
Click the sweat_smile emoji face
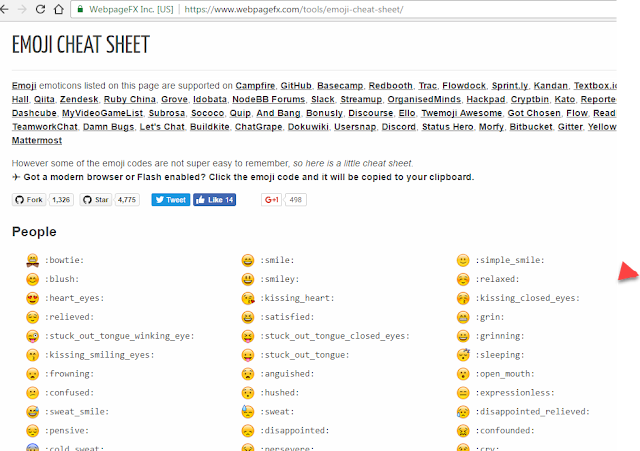pos(32,412)
